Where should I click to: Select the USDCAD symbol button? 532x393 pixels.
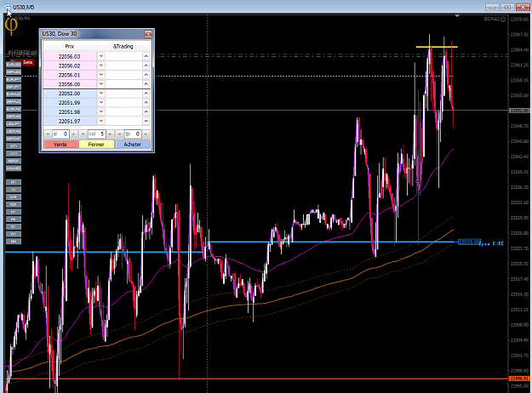(x=14, y=131)
